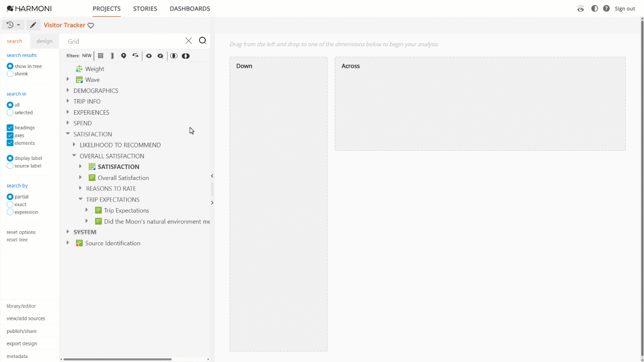Run search with the magnifier icon
Viewport: 644px width, 362px height.
tap(203, 41)
